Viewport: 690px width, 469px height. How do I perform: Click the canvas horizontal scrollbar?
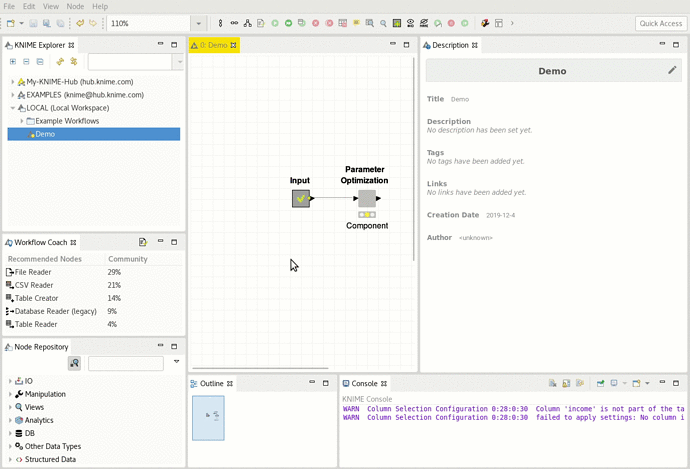click(x=260, y=368)
